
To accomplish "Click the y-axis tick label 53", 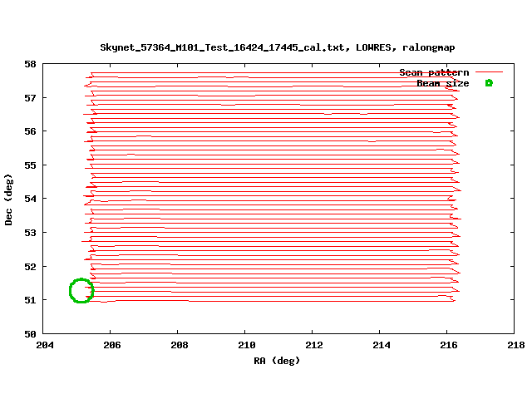I will point(30,233).
